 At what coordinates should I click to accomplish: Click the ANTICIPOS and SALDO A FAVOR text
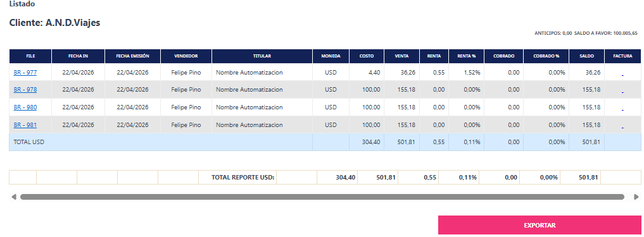(586, 33)
